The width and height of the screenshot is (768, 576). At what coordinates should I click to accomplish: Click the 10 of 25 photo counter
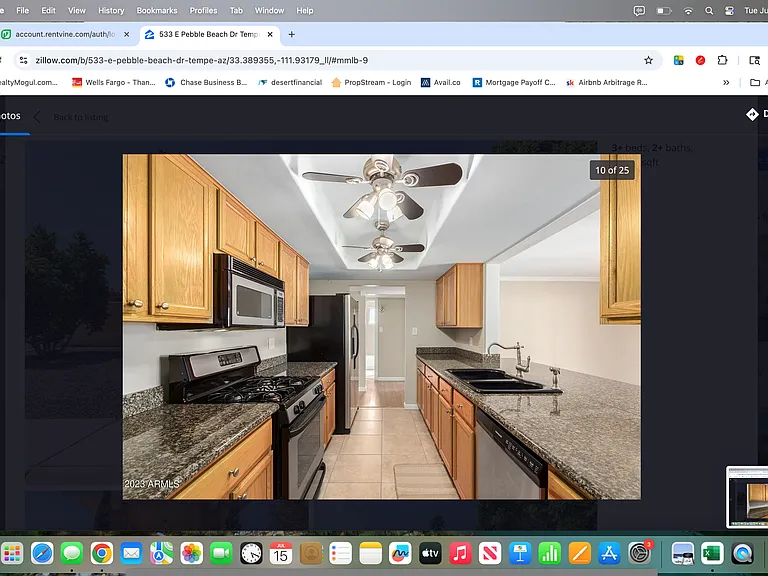612,170
